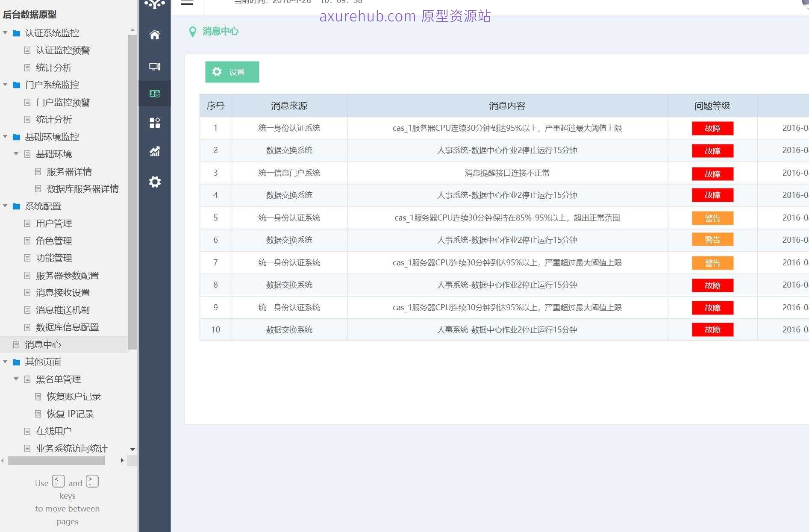Viewport: 809px width, 532px height.
Task: Click the folder icon beside 系统配置
Action: [x=16, y=206]
